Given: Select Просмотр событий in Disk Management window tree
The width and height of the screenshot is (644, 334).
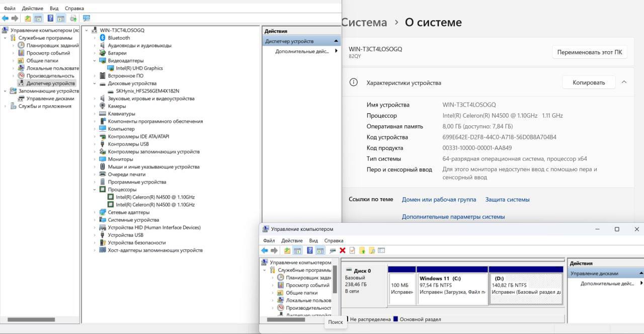Looking at the screenshot, I should (307, 285).
